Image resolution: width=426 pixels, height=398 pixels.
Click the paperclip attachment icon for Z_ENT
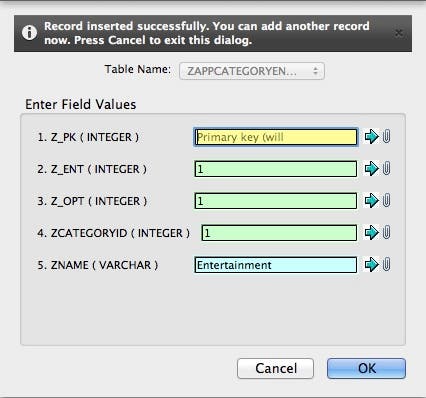click(386, 168)
